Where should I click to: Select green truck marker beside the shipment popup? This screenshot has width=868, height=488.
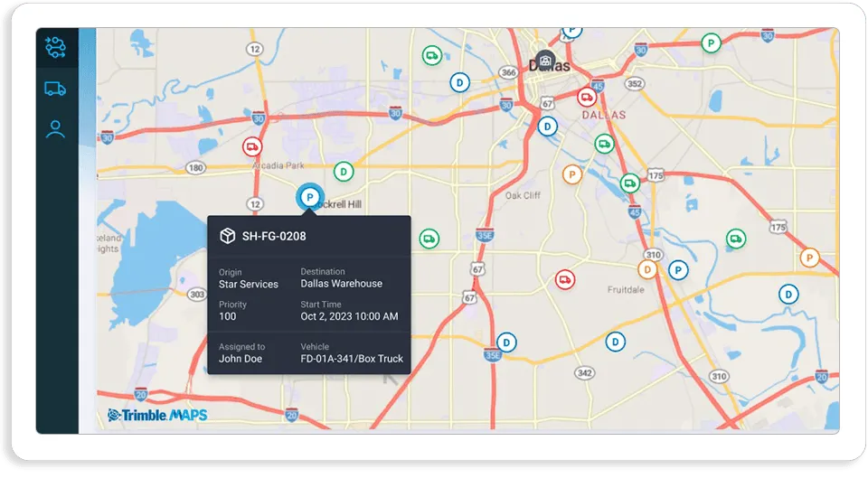click(x=429, y=239)
